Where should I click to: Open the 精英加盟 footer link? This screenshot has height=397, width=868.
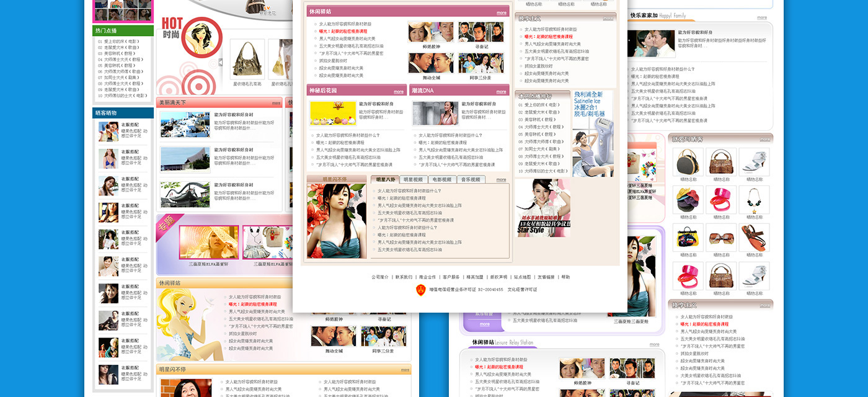(x=475, y=277)
